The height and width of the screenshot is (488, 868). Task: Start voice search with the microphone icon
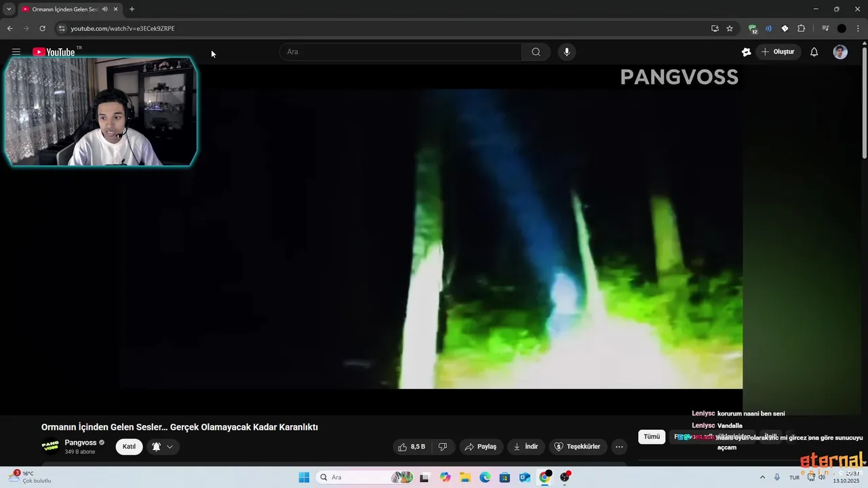tap(567, 52)
